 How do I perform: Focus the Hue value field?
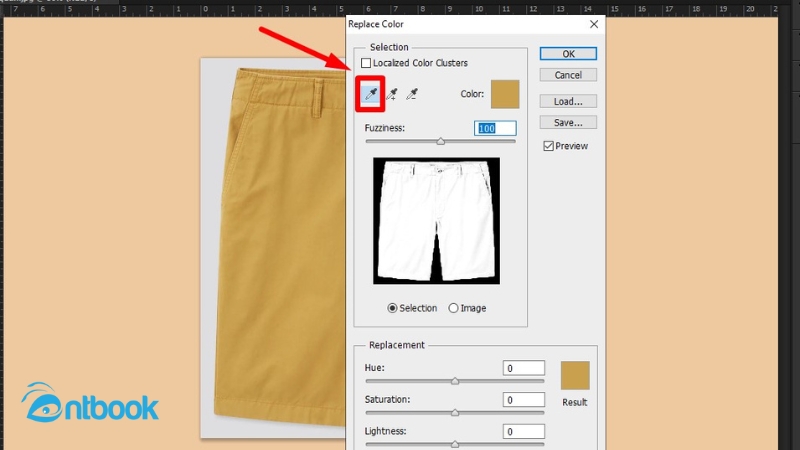(523, 368)
